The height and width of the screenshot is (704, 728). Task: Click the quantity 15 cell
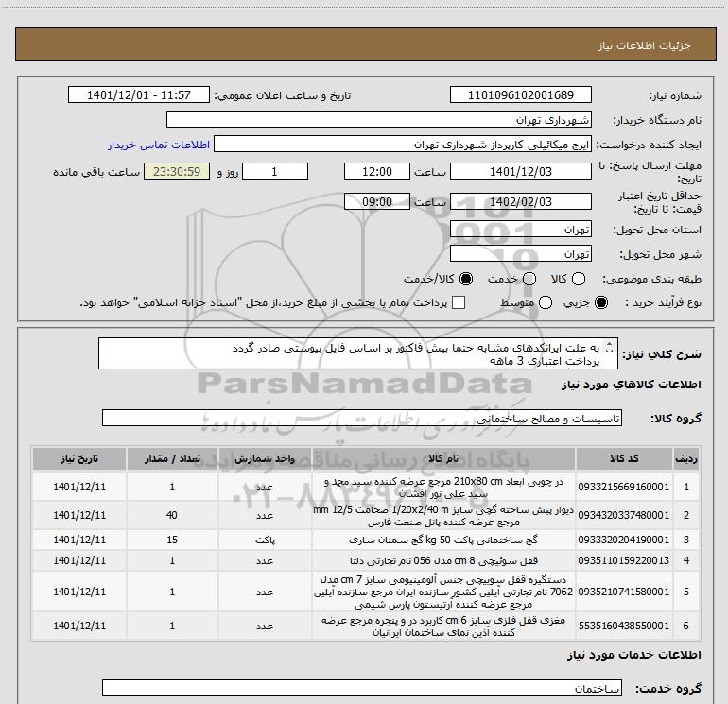point(172,540)
